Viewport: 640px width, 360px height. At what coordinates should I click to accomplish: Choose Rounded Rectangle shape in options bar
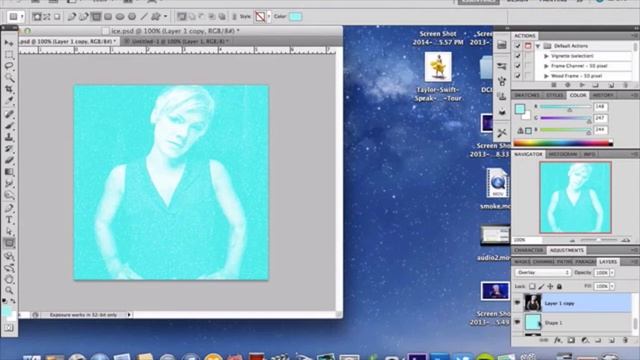coord(108,17)
